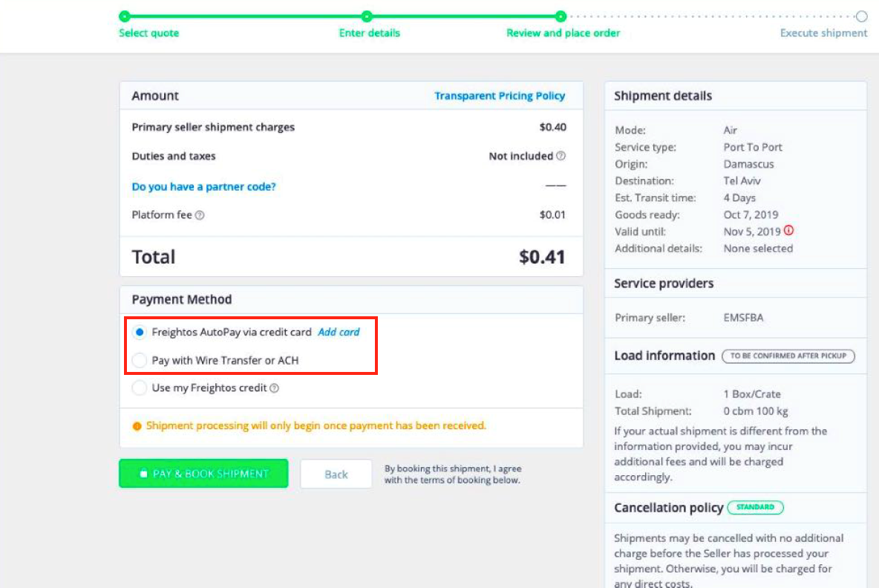This screenshot has width=879, height=588.
Task: Go to the Enter details step label
Action: [x=369, y=33]
